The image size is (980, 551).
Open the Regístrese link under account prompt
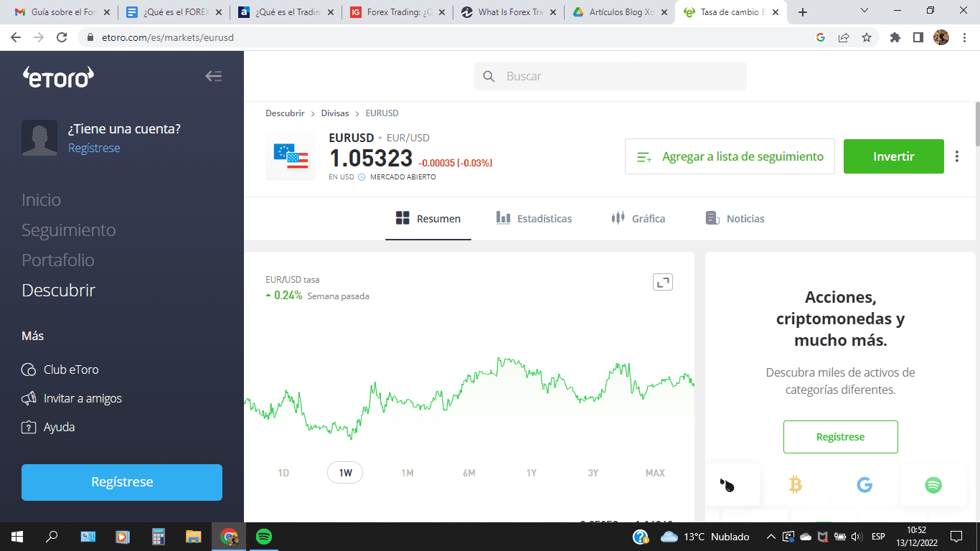(94, 148)
